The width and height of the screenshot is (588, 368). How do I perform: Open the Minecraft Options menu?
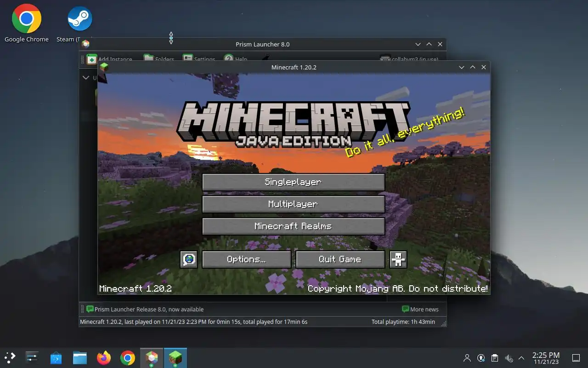pyautogui.click(x=246, y=259)
